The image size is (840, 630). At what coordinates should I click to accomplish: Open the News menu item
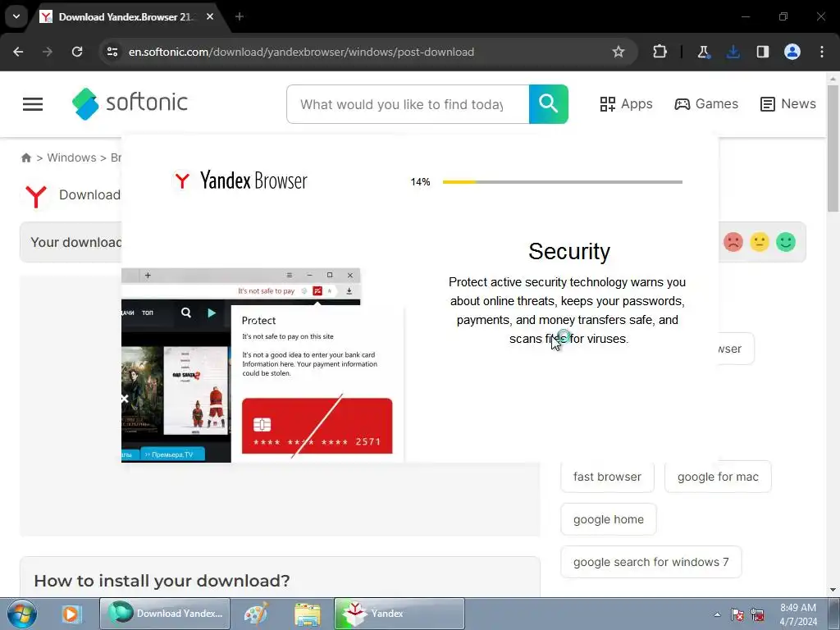pyautogui.click(x=788, y=104)
